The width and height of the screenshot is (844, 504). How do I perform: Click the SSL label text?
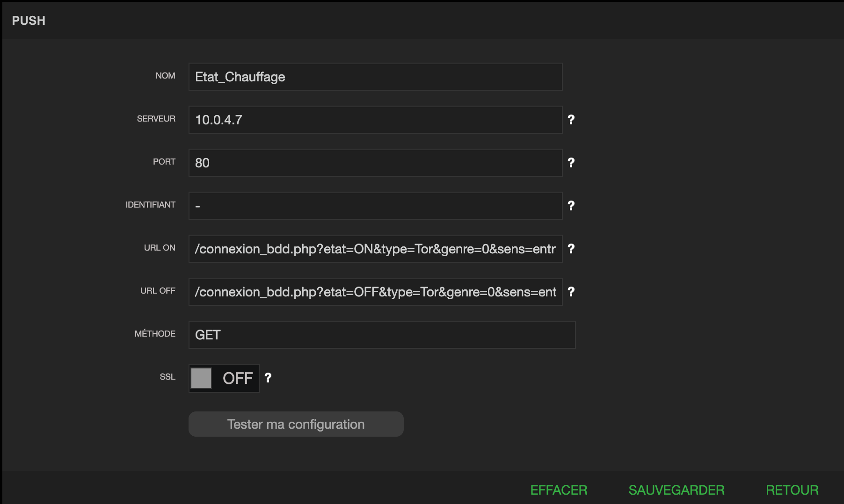(167, 377)
